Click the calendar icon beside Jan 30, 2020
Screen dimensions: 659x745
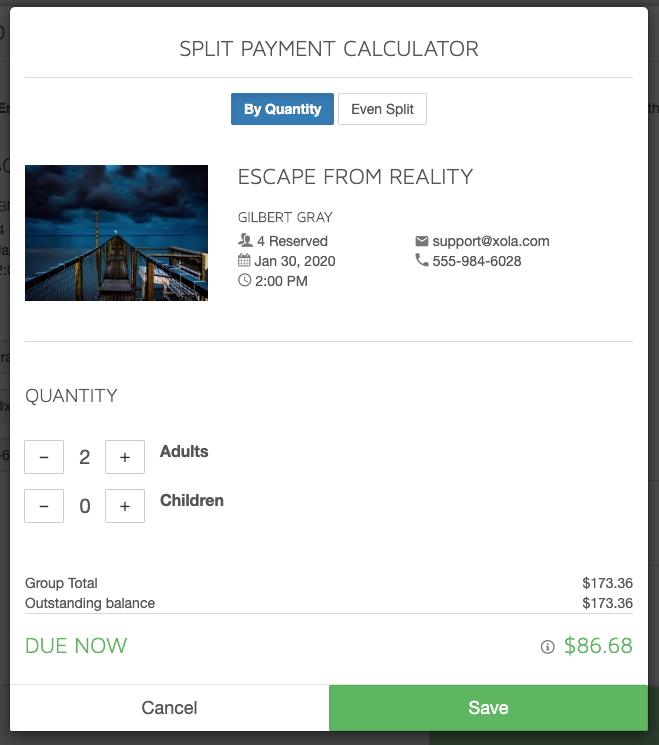click(x=244, y=260)
